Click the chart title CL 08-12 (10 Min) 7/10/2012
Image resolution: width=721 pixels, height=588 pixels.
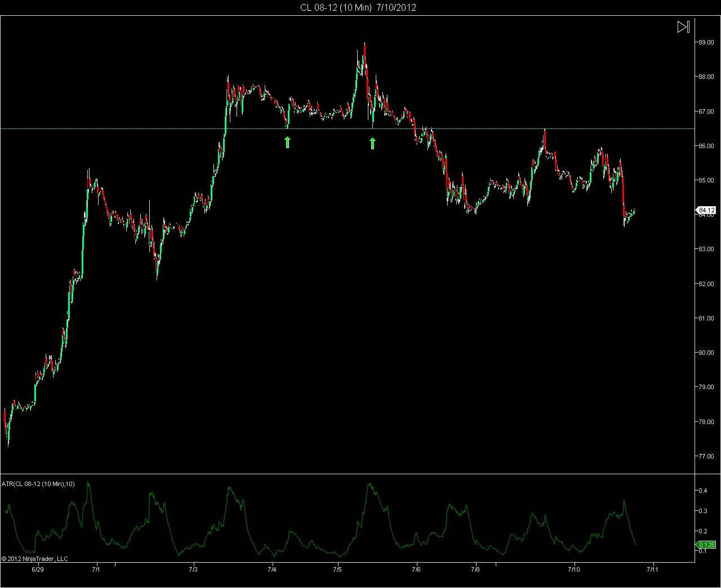(x=358, y=7)
